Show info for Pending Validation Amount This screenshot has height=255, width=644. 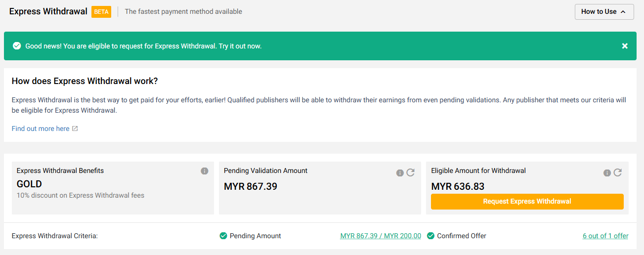point(400,173)
